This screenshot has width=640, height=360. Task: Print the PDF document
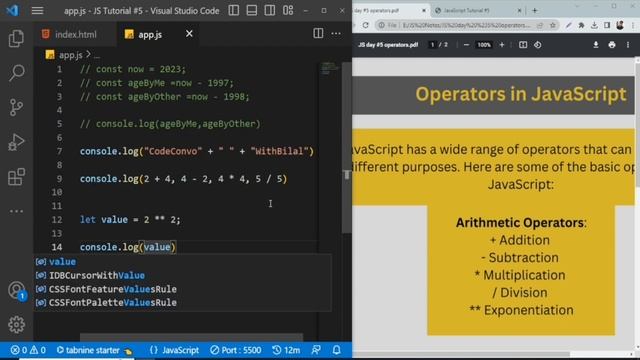(612, 45)
